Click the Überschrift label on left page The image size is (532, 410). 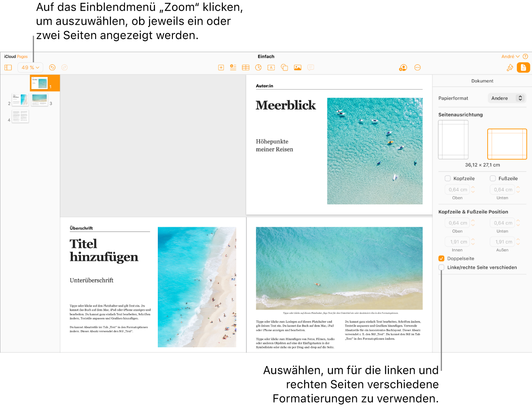[81, 228]
